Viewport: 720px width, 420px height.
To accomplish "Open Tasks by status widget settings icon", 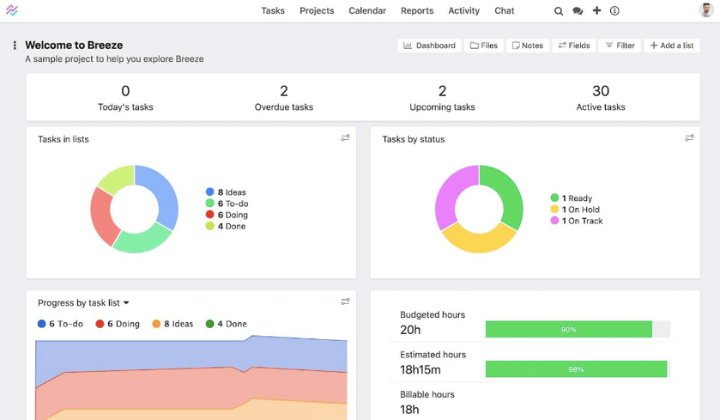I will click(689, 138).
